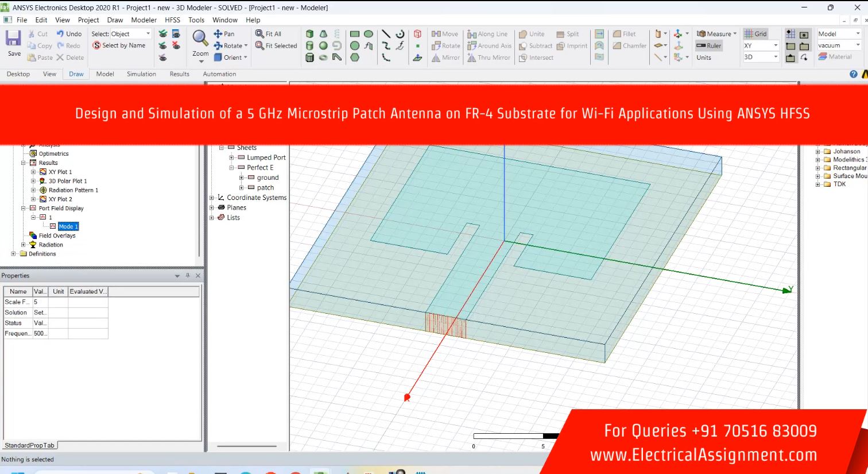
Task: Switch to the Simulation ribbon tab
Action: click(141, 74)
